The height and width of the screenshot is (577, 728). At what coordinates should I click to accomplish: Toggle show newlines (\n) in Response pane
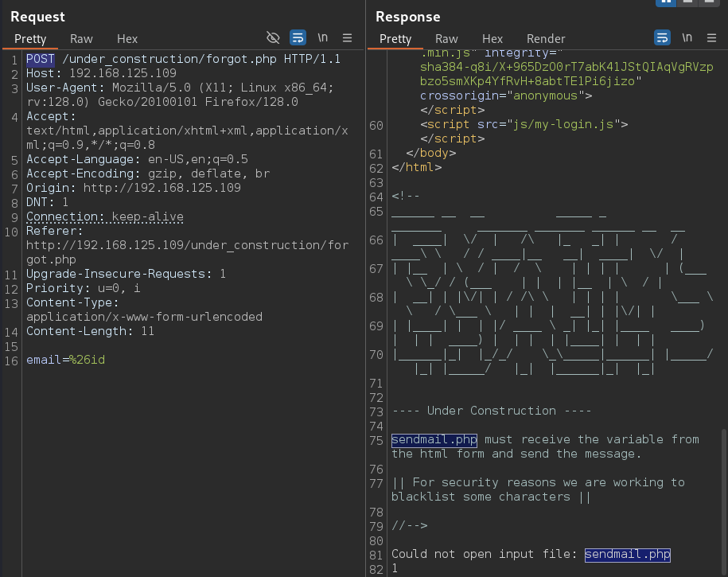coord(687,37)
